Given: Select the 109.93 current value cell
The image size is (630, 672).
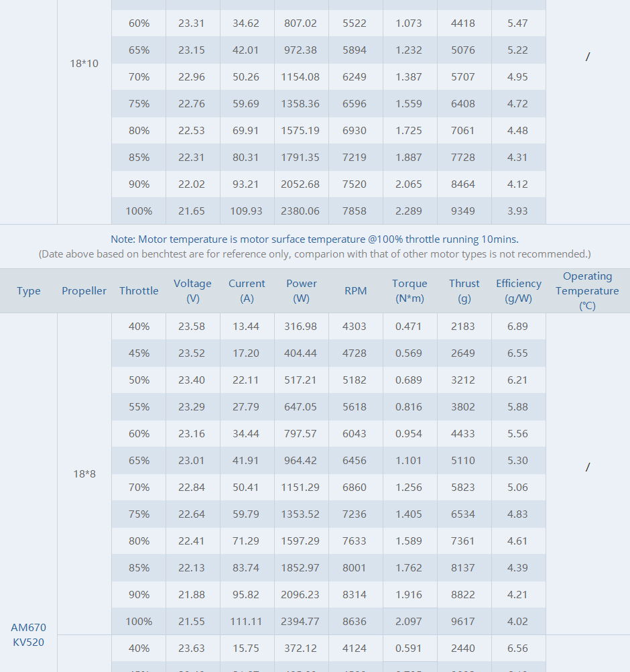Looking at the screenshot, I should pos(246,211).
